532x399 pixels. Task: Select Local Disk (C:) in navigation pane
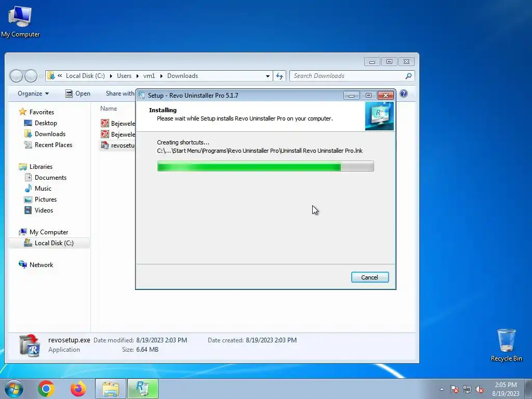tap(49, 243)
